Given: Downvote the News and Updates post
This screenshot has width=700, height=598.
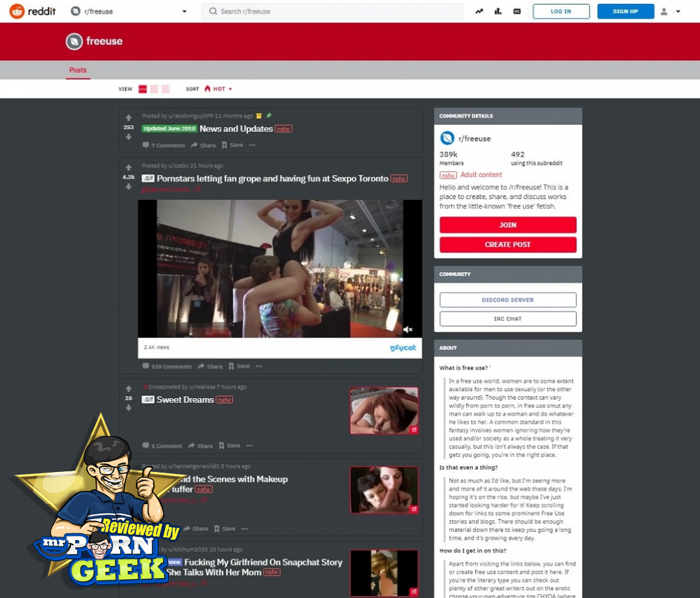Looking at the screenshot, I should click(129, 137).
